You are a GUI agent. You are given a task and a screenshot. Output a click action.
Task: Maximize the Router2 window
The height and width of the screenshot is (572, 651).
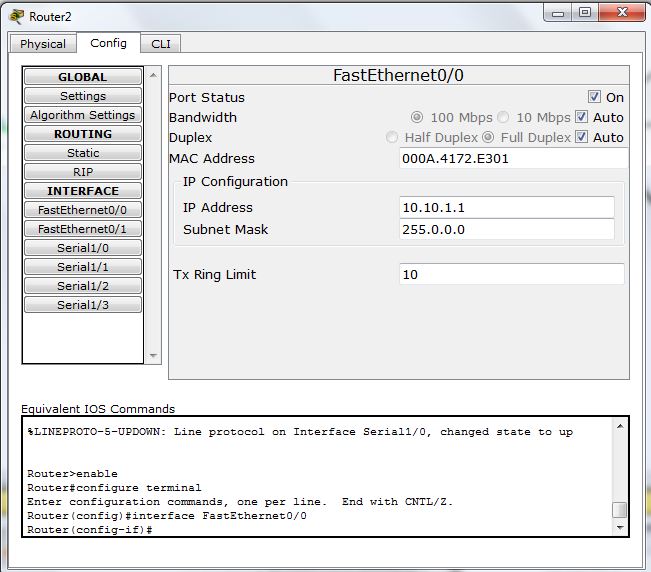click(585, 13)
